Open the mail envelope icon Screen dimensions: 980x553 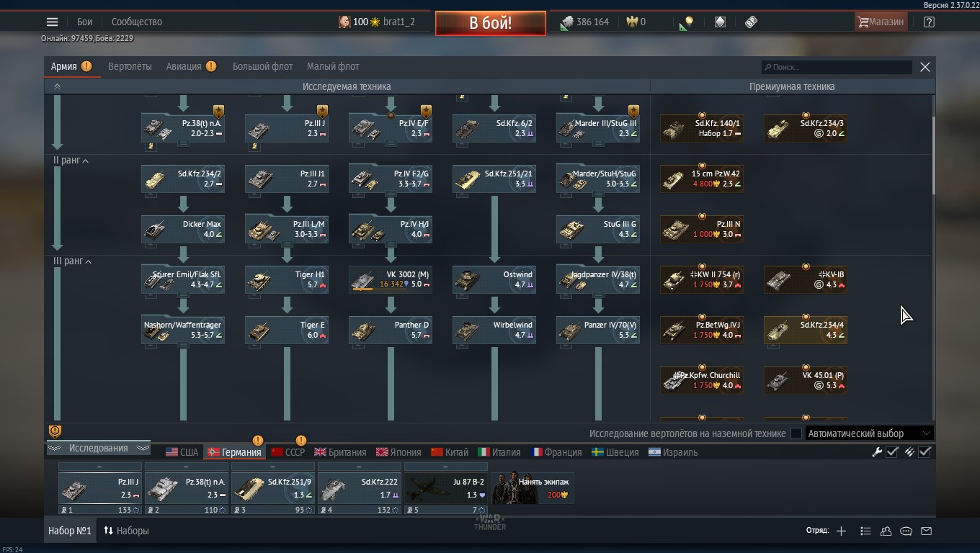926,531
